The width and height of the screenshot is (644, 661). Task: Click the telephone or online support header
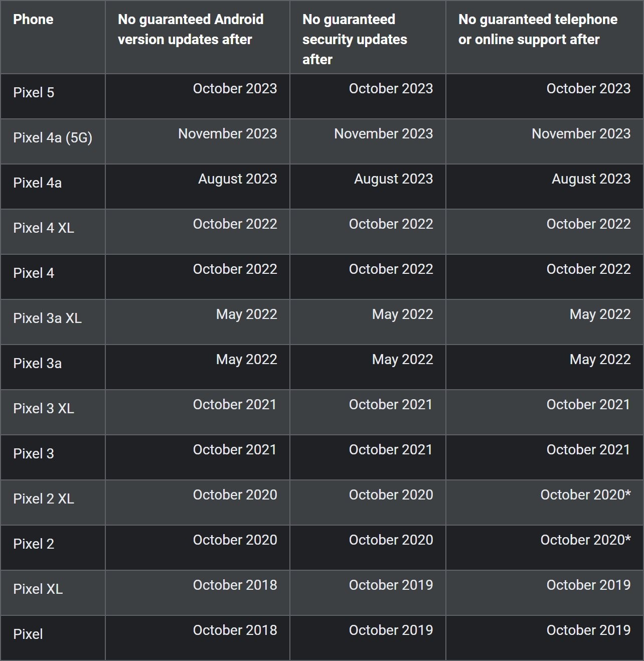[x=538, y=29]
